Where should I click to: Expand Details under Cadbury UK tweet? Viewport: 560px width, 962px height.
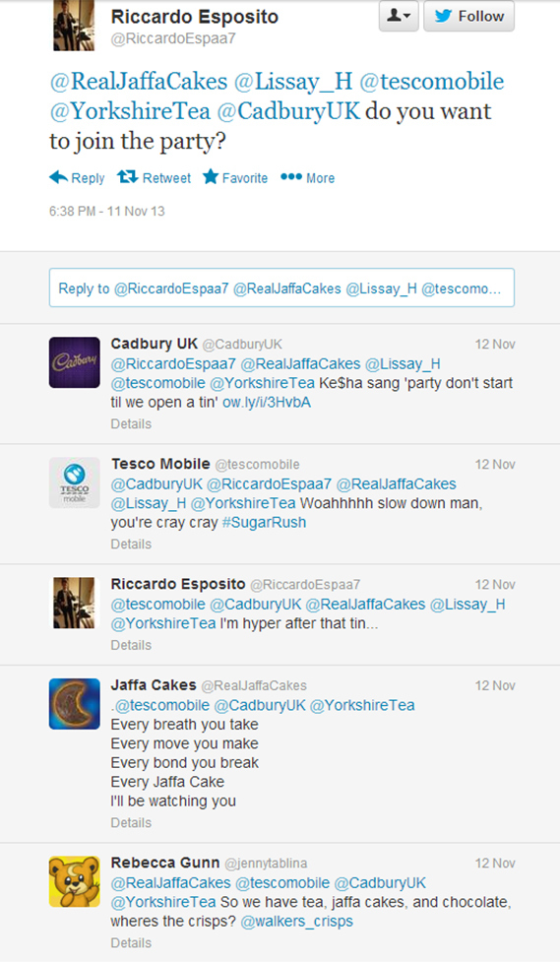131,424
